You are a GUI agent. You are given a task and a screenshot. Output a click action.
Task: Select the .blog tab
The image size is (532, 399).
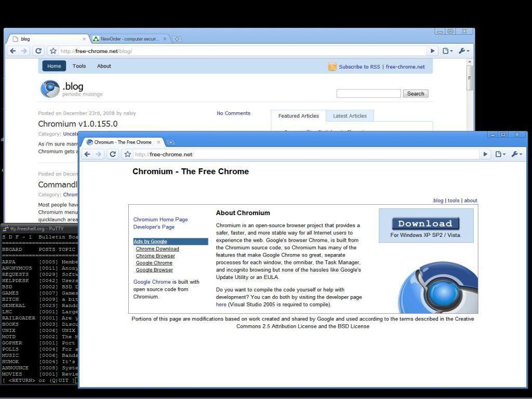pos(47,39)
